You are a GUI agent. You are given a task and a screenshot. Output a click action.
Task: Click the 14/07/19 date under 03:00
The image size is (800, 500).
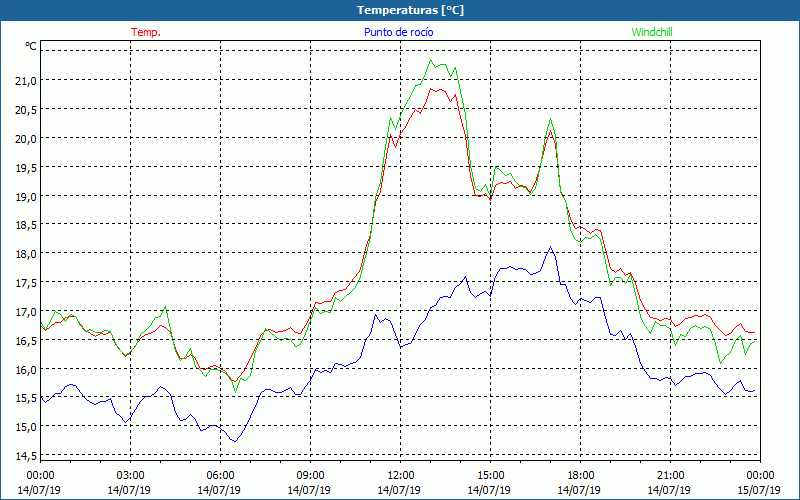coord(129,490)
